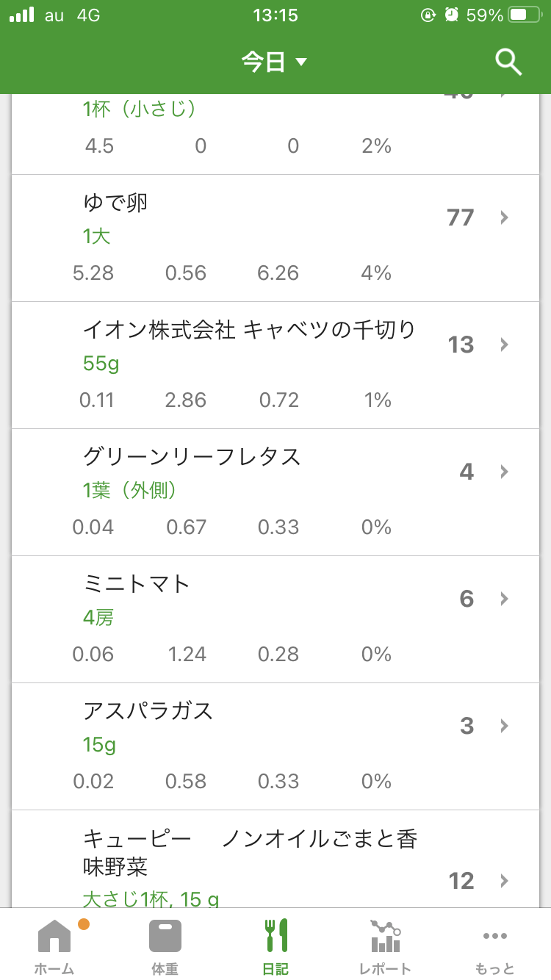This screenshot has width=551, height=980.
Task: Open ゆで卵 entry via its chevron
Action: pyautogui.click(x=504, y=217)
